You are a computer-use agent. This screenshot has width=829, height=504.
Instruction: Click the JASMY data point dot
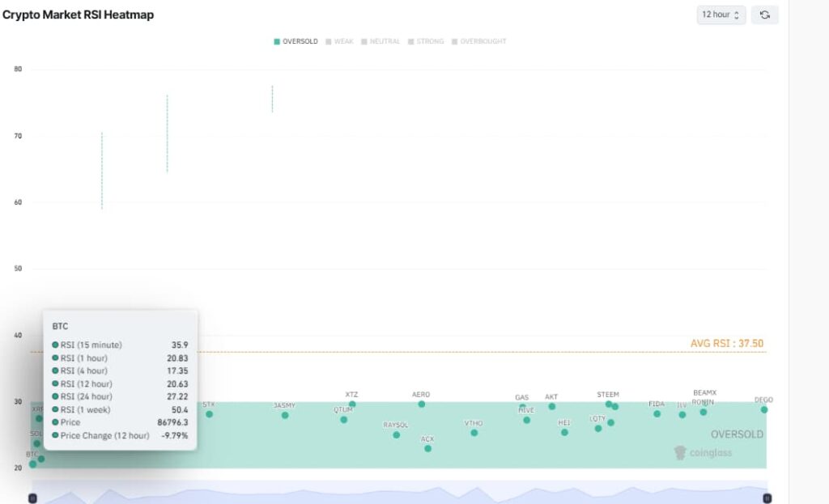click(284, 415)
